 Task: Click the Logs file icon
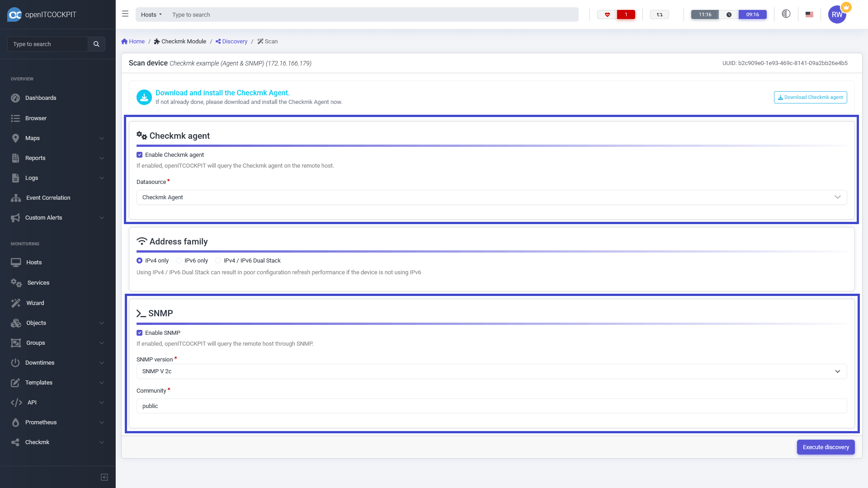[x=15, y=178]
